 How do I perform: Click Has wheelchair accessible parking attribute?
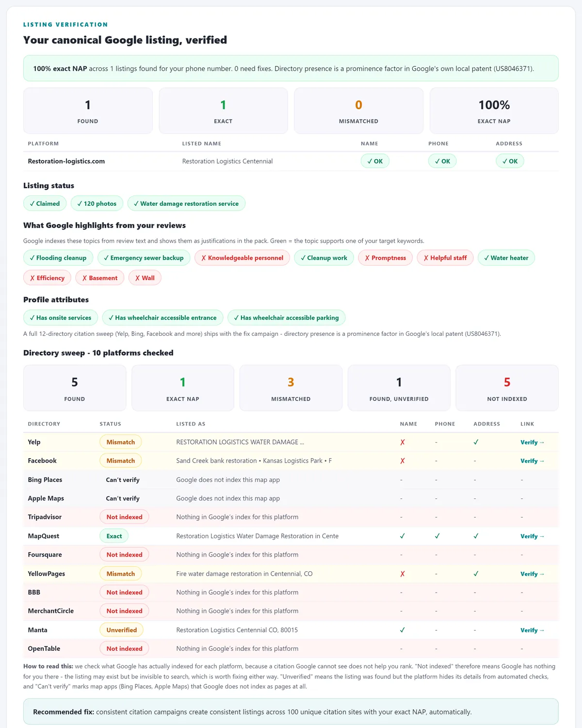click(x=286, y=317)
